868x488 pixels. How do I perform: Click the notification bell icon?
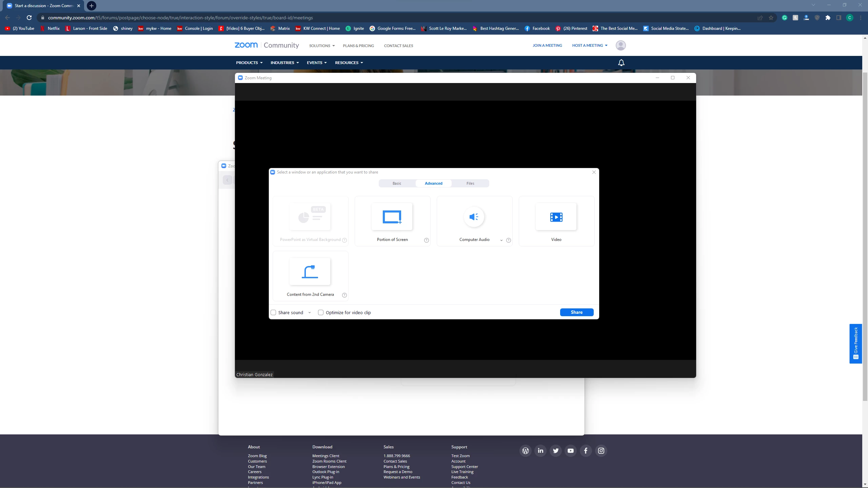tap(621, 63)
